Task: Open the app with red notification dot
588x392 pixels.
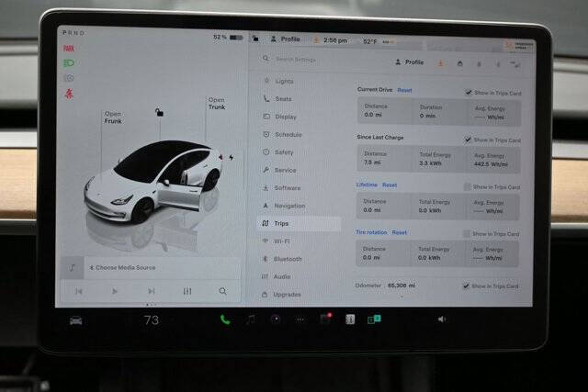Action: [325, 319]
